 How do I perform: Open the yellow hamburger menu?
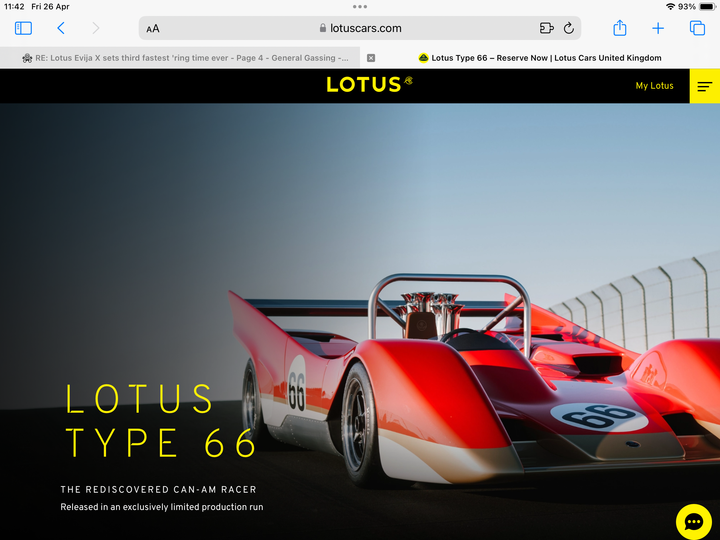(x=705, y=86)
